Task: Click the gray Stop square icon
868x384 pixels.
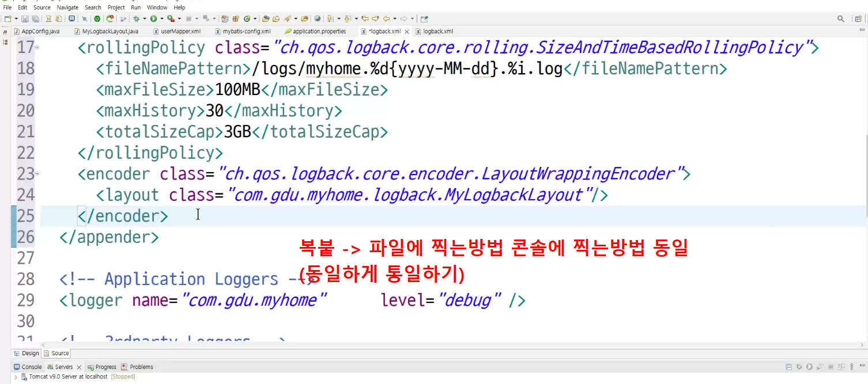Action: pos(188,18)
